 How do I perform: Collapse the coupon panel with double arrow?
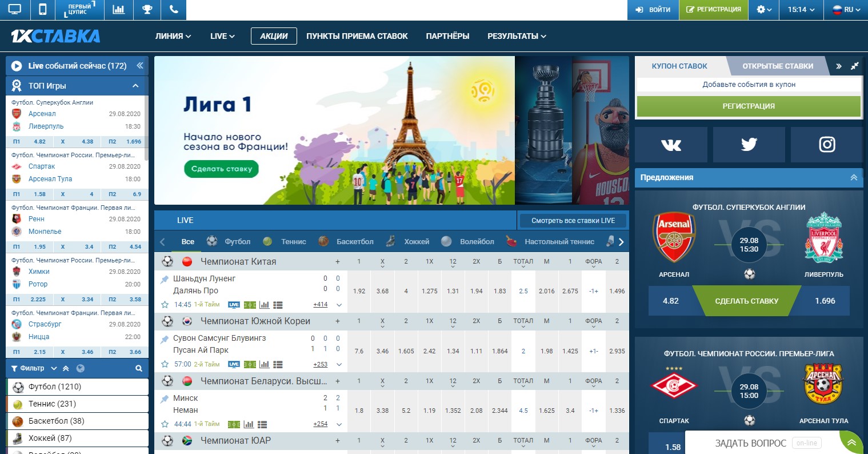point(839,66)
